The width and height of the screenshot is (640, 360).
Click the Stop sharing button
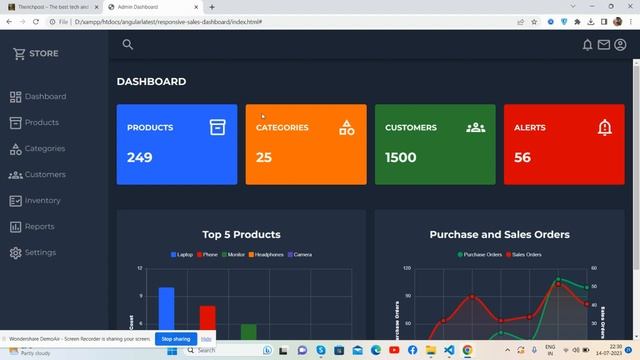tap(176, 339)
